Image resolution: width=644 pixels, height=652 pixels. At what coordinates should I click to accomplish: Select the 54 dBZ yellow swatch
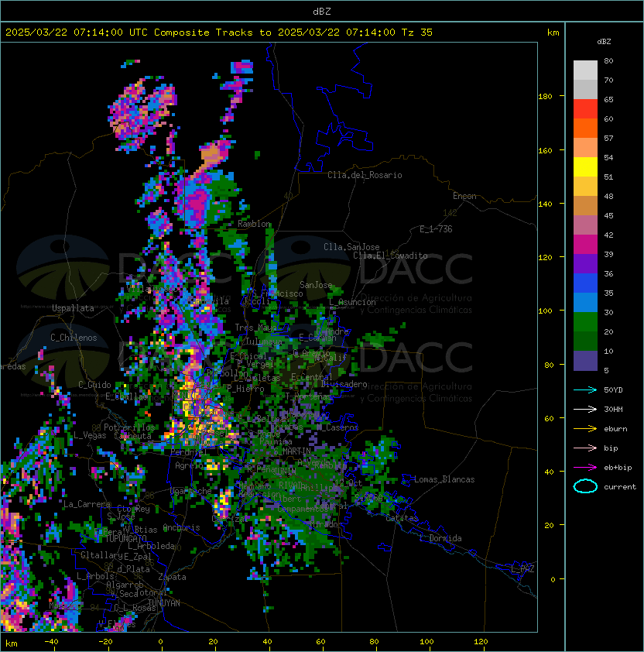click(x=585, y=166)
